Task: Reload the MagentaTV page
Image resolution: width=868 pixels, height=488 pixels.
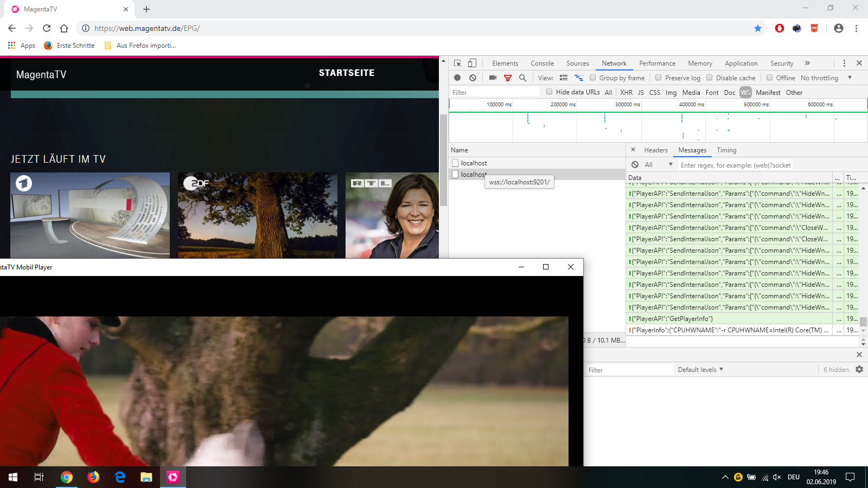Action: tap(47, 28)
